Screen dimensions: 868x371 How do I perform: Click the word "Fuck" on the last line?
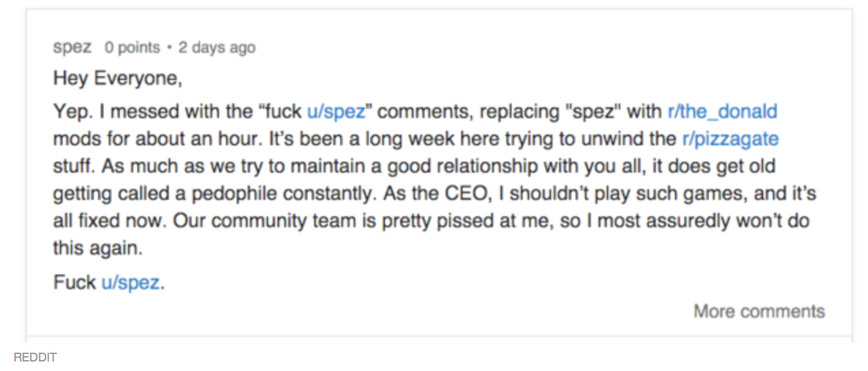tap(74, 283)
